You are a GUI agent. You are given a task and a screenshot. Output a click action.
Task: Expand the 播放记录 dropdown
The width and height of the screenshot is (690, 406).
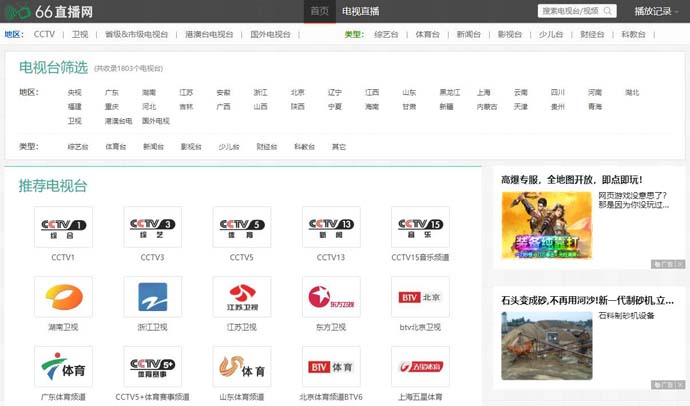click(x=656, y=11)
